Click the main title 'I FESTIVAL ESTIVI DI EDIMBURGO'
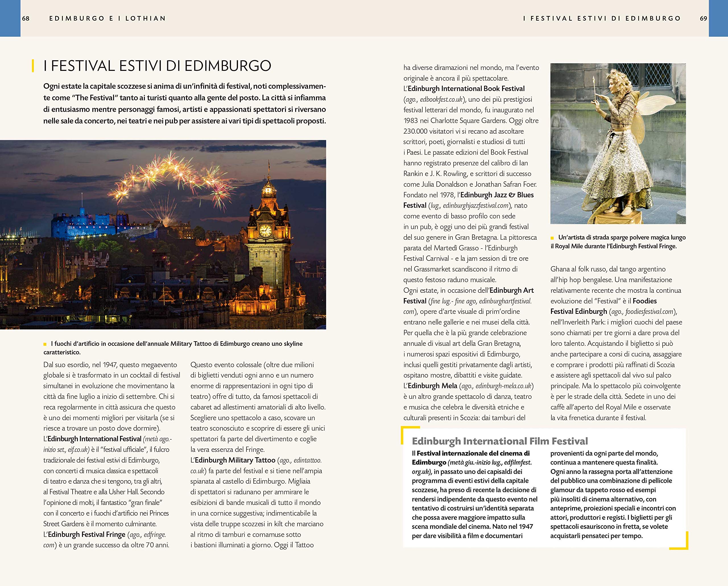This screenshot has height=586, width=728. (157, 66)
